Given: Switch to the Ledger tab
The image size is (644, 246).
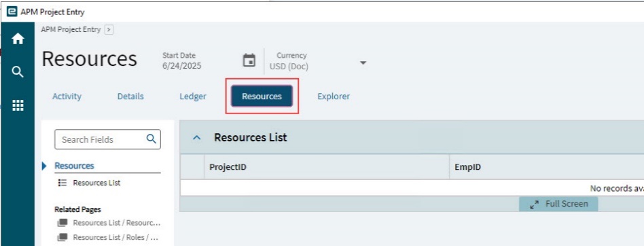Looking at the screenshot, I should tap(193, 96).
